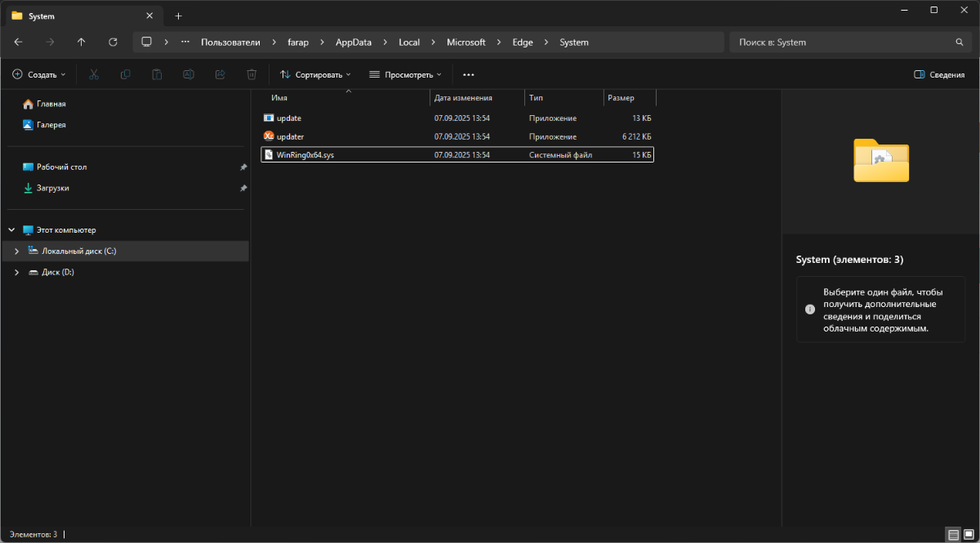Click the search magnifier icon
The image size is (980, 543).
coord(959,42)
